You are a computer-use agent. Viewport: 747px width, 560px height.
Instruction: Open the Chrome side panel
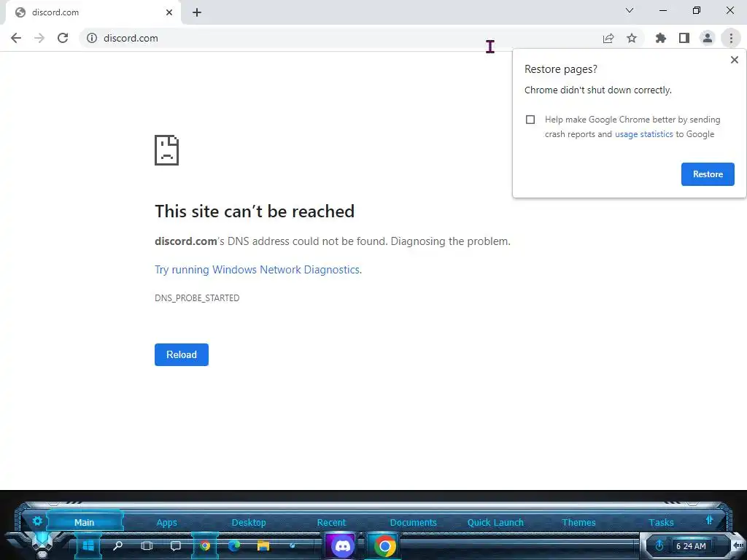(x=684, y=38)
